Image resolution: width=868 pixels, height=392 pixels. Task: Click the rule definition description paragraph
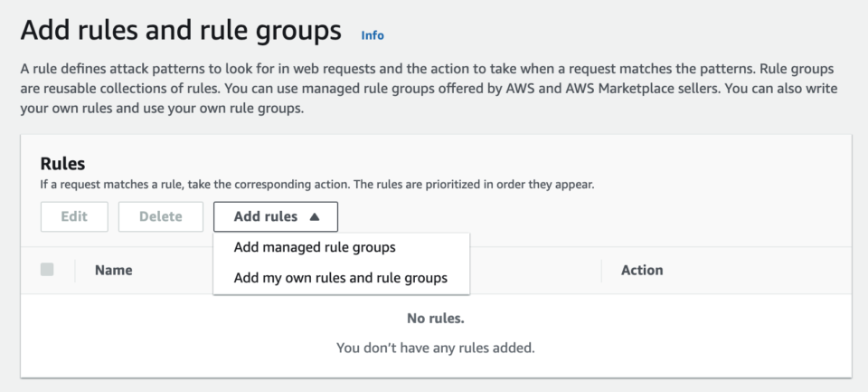tap(429, 89)
